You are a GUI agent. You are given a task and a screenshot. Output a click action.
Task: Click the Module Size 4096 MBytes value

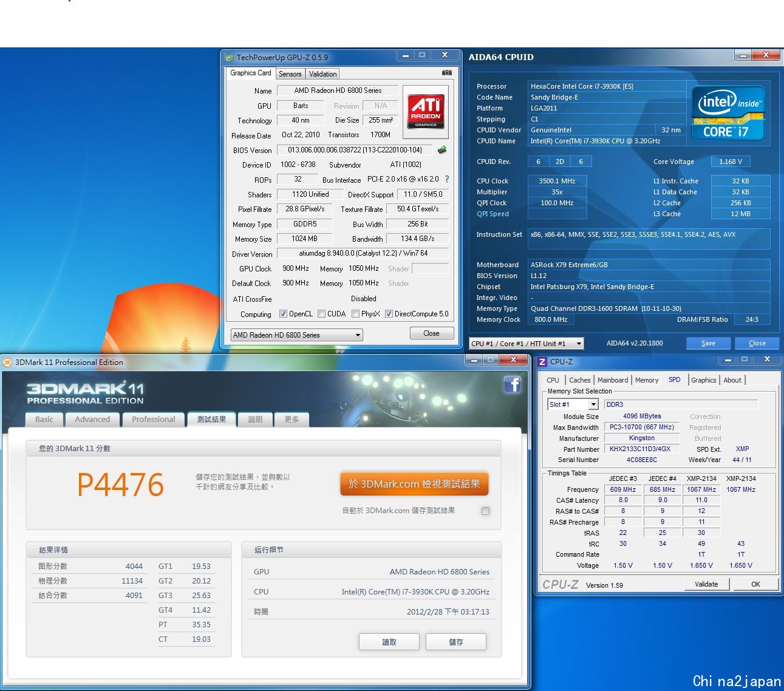[642, 417]
